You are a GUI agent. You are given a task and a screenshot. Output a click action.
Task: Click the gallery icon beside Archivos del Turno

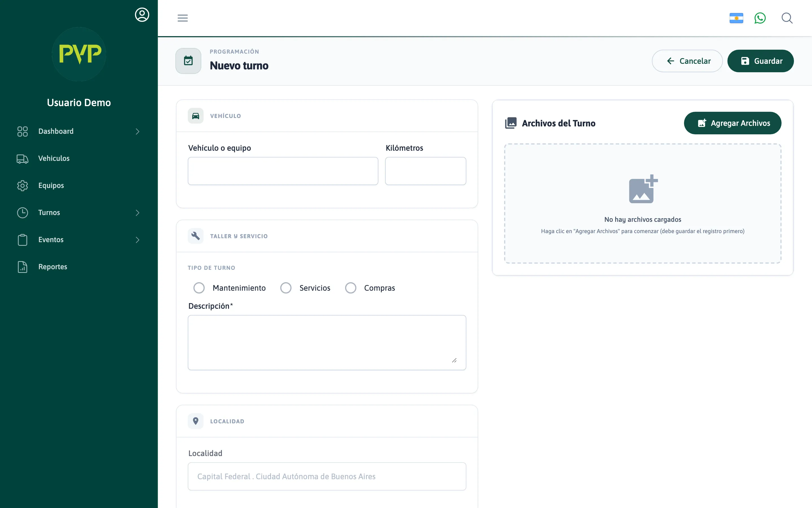(x=511, y=123)
